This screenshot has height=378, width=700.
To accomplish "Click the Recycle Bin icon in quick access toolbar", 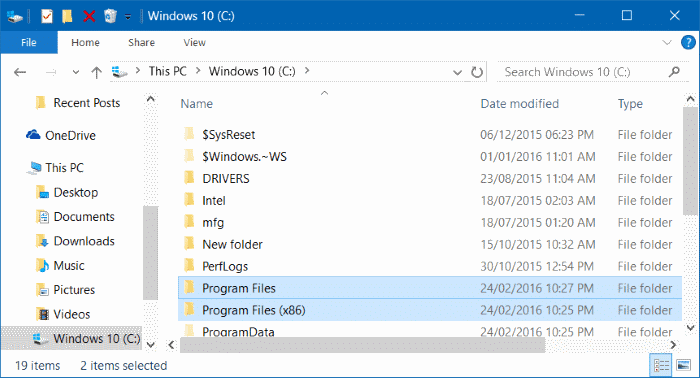I will [110, 17].
